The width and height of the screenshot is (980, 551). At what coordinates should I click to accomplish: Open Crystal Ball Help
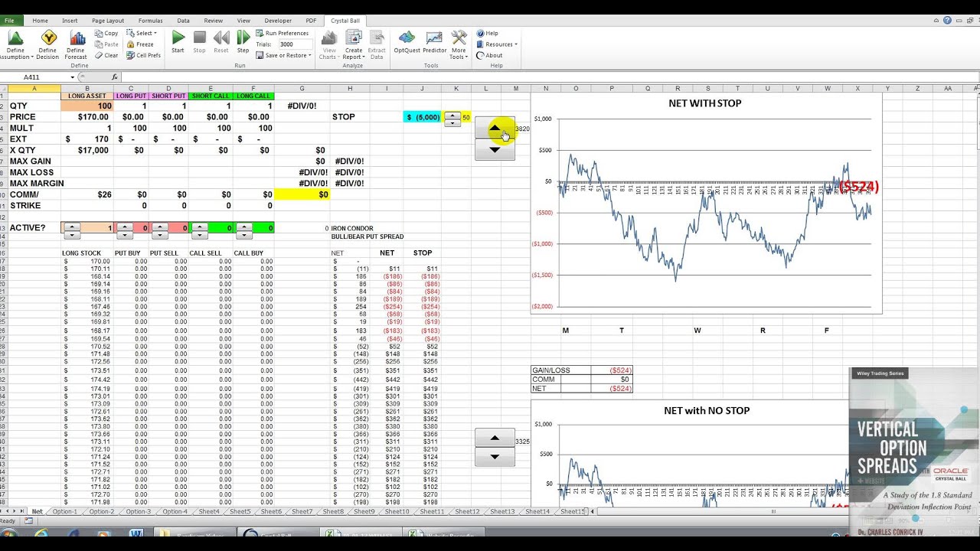(x=487, y=33)
